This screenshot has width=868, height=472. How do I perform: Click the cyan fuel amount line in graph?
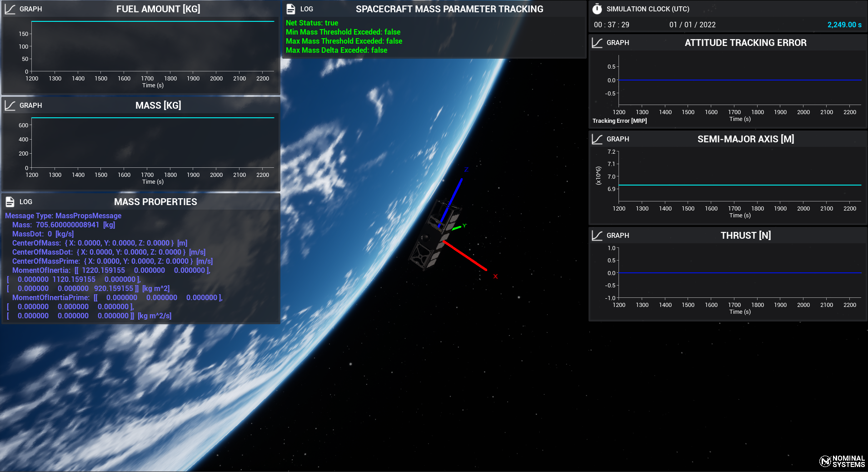click(153, 21)
